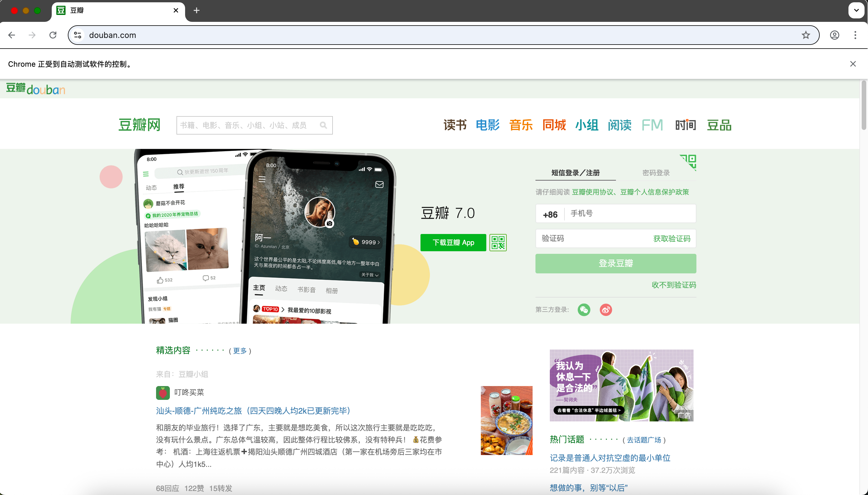Open the 阅读 section
The width and height of the screenshot is (868, 495).
pos(620,125)
